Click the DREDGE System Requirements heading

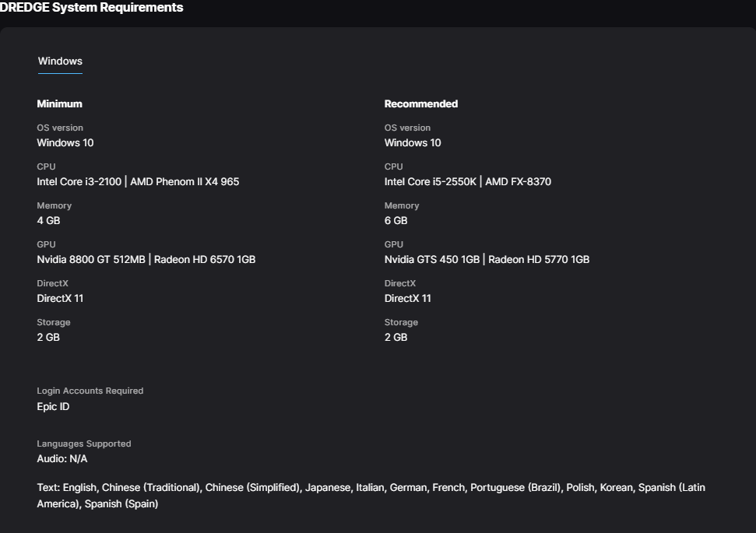pos(91,8)
